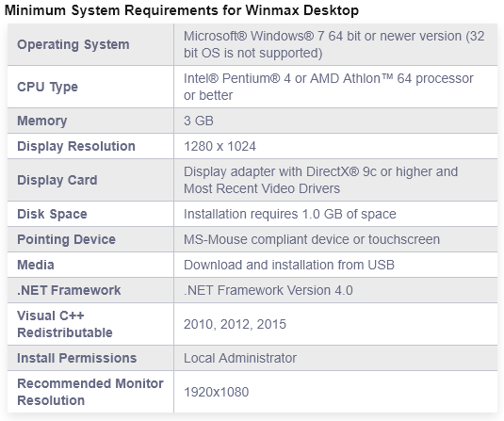Viewport: 504px width, 421px height.
Task: Click the 'Media' row label
Action: pyautogui.click(x=36, y=265)
